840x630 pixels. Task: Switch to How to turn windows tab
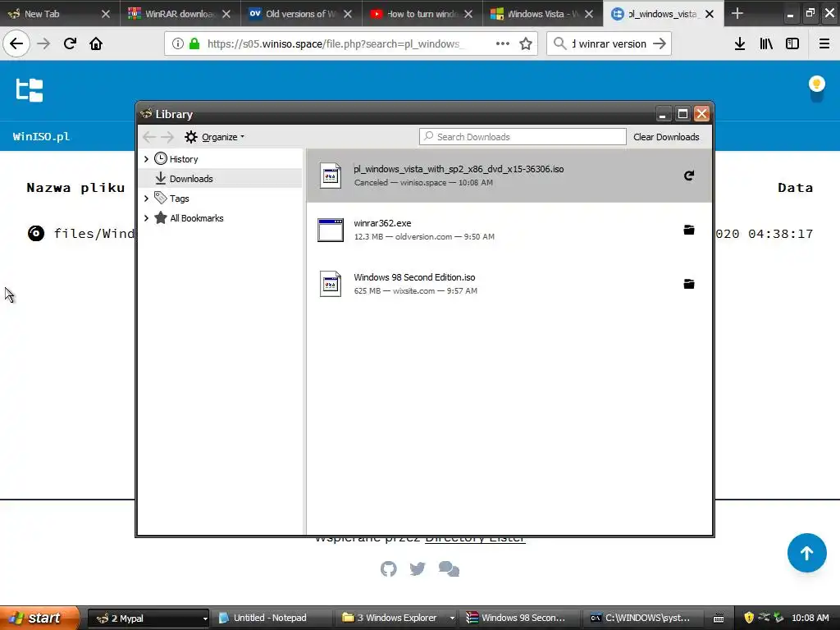tap(422, 14)
